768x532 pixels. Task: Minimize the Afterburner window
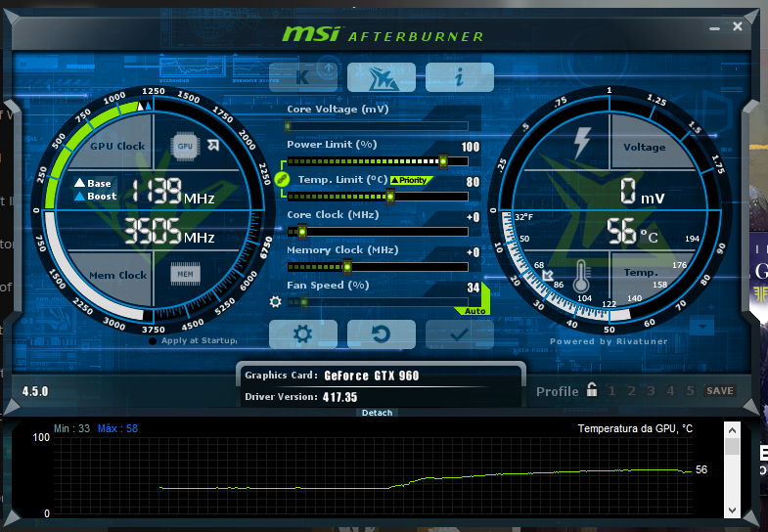(x=714, y=28)
